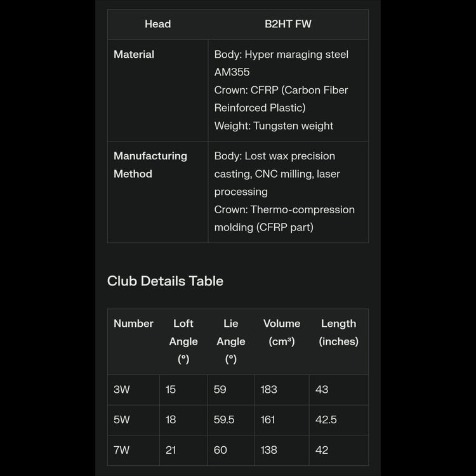Click the "Manufacturing Method" row label
Viewport: 476px width, 476px height.
click(150, 165)
